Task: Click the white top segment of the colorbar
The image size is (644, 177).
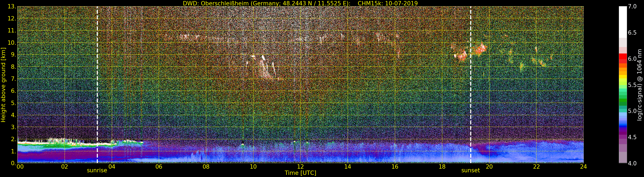Action: pyautogui.click(x=623, y=22)
